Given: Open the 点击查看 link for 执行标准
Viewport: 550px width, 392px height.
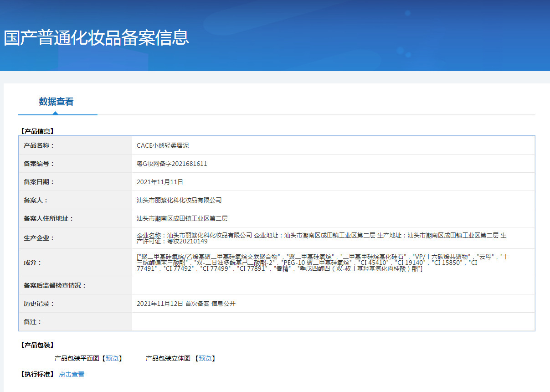Looking at the screenshot, I should [72, 374].
